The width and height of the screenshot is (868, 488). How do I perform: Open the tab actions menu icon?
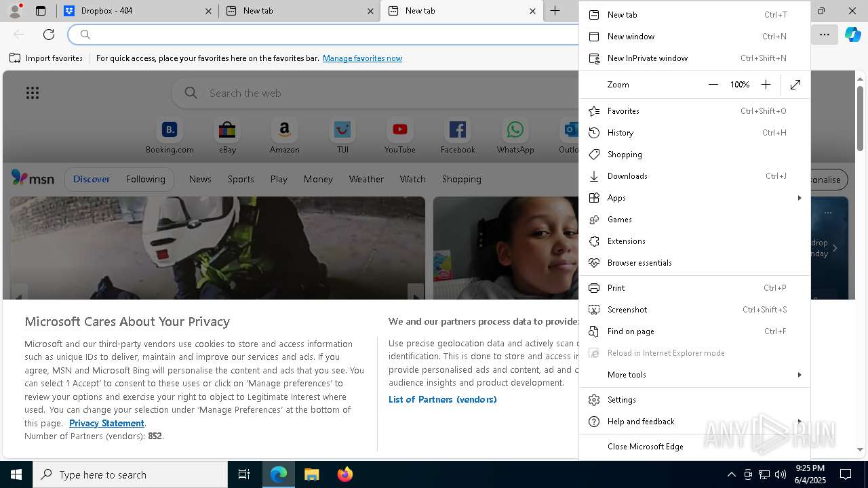[x=41, y=11]
